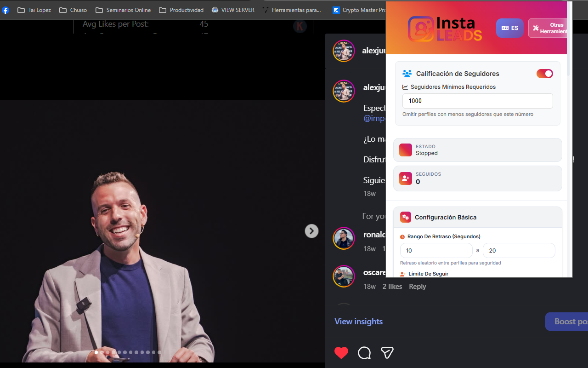This screenshot has height=368, width=588.
Task: Click the Stopped status text
Action: 427,153
